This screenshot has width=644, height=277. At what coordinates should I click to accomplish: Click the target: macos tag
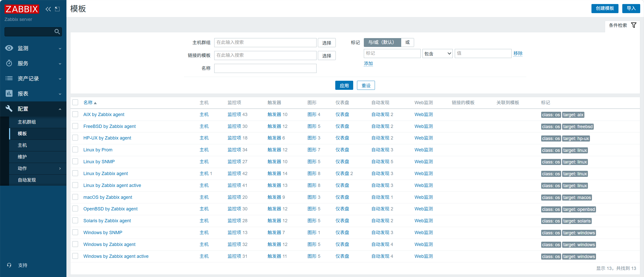coord(577,198)
